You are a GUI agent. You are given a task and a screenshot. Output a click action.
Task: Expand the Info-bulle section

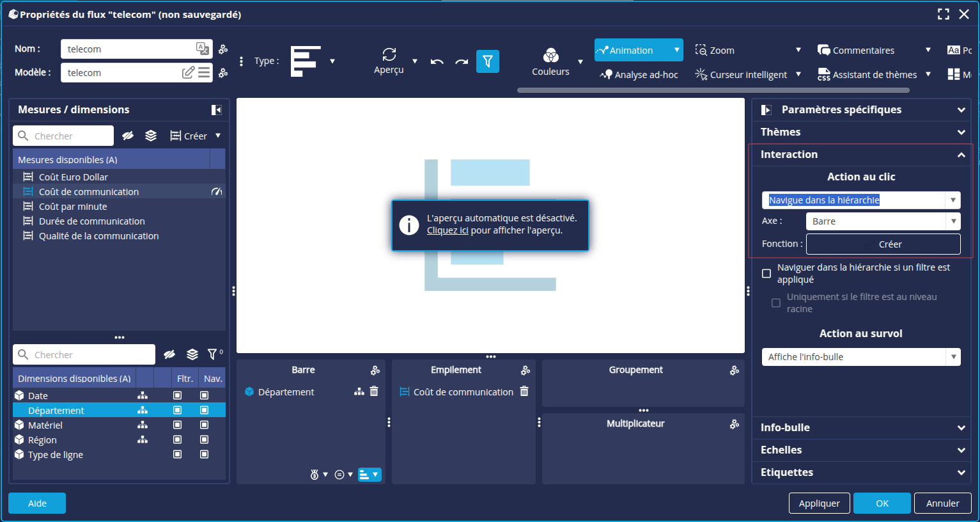coord(860,427)
